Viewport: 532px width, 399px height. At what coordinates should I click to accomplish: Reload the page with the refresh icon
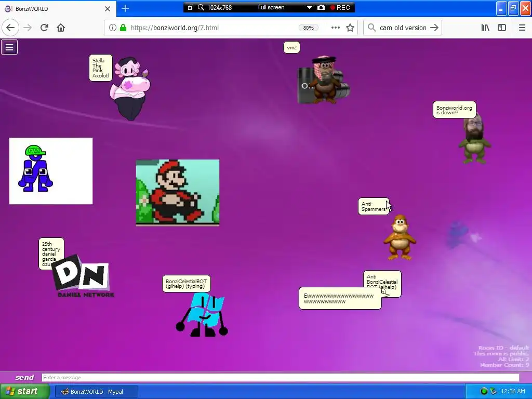[44, 28]
